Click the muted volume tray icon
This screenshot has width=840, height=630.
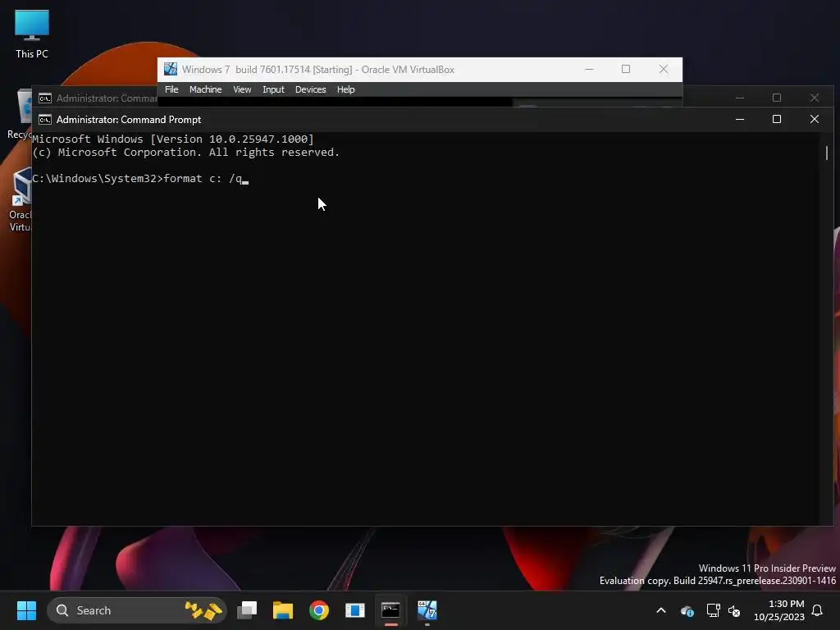734,610
